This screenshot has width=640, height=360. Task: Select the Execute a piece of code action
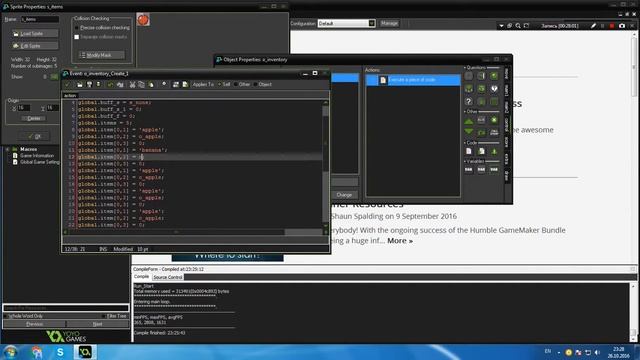413,80
